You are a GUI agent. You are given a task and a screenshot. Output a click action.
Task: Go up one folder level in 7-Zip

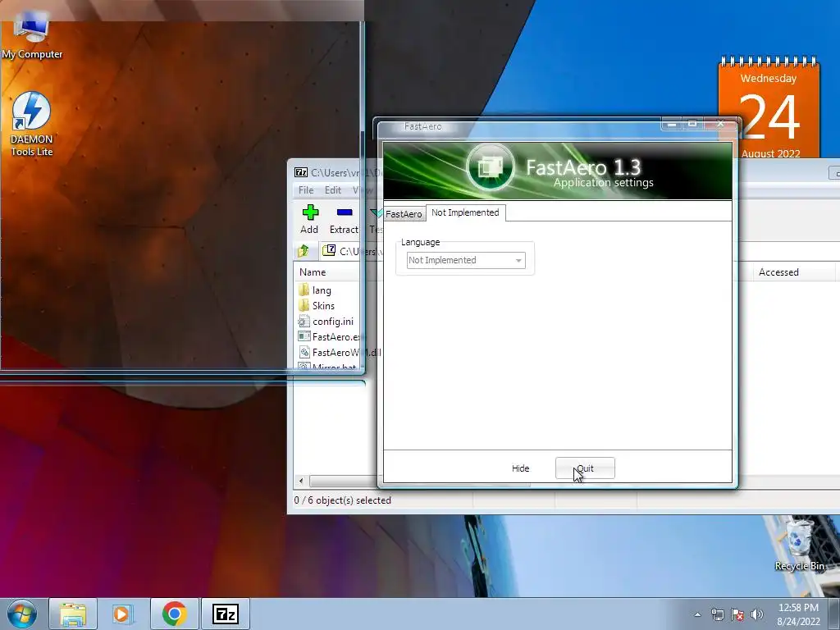pyautogui.click(x=304, y=251)
